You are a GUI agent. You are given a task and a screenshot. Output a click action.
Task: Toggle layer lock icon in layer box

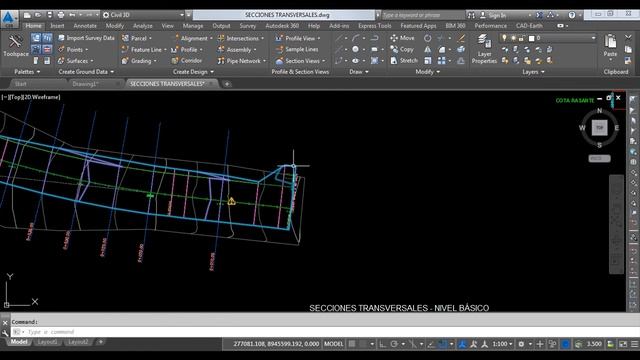[x=521, y=38]
